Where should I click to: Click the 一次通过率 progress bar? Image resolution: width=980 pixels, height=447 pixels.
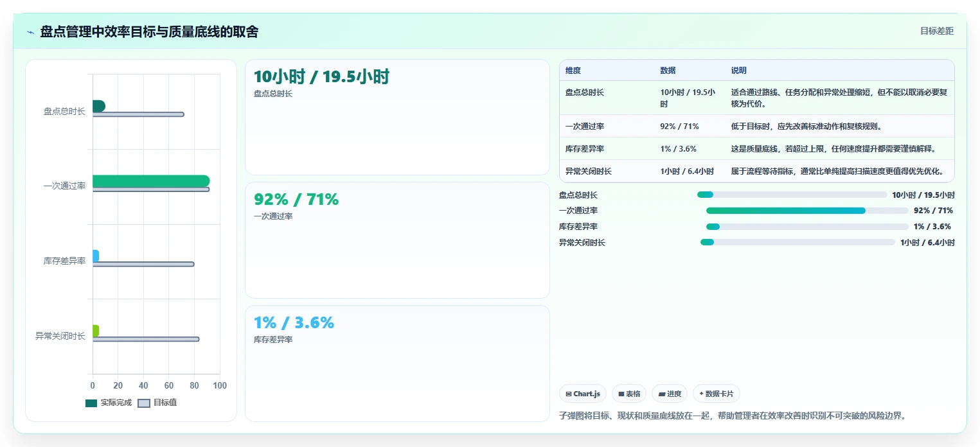coord(807,211)
